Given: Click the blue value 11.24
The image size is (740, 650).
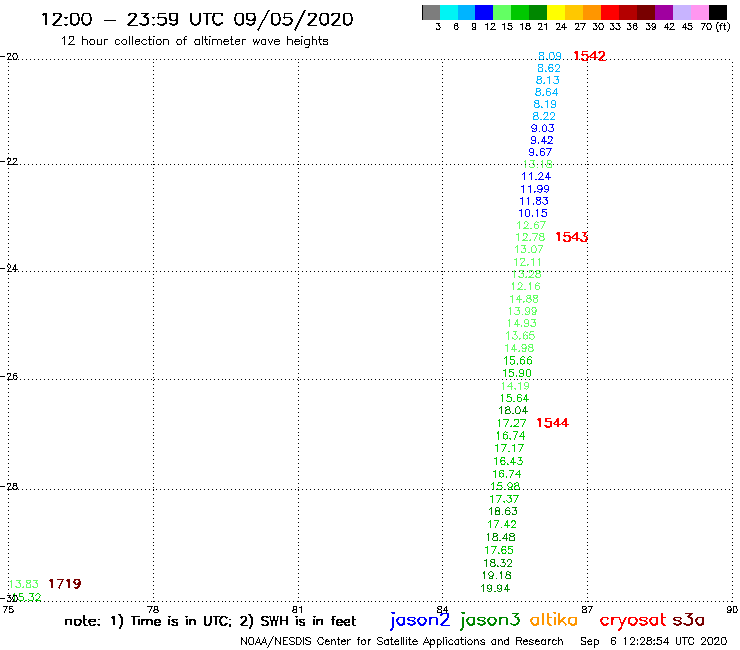Looking at the screenshot, I should [x=536, y=177].
